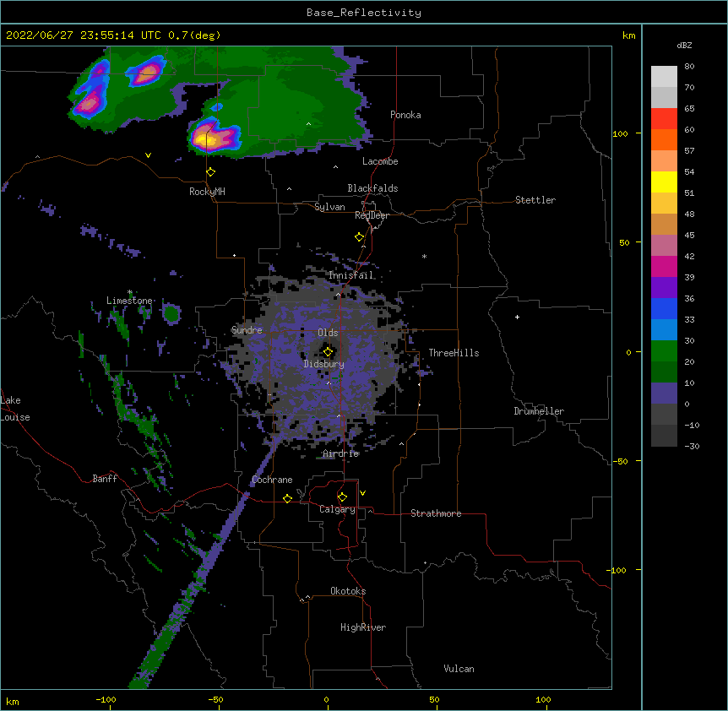Pick the light blue 30-33 dBZ legend swatch

[664, 330]
